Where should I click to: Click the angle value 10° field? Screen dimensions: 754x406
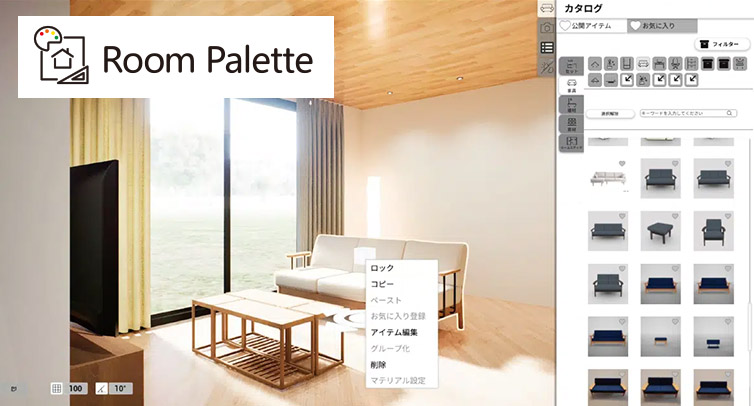click(x=121, y=387)
